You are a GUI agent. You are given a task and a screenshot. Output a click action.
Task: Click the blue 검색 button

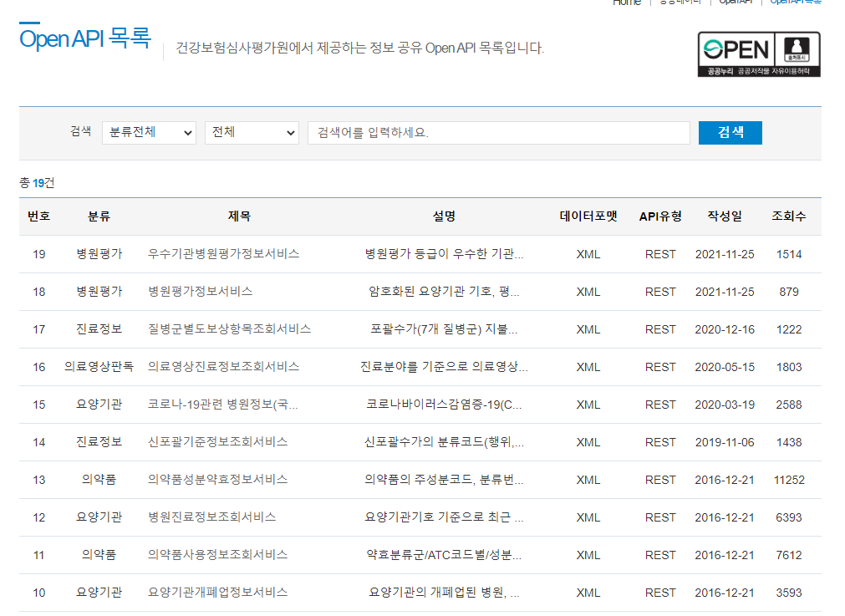point(730,133)
